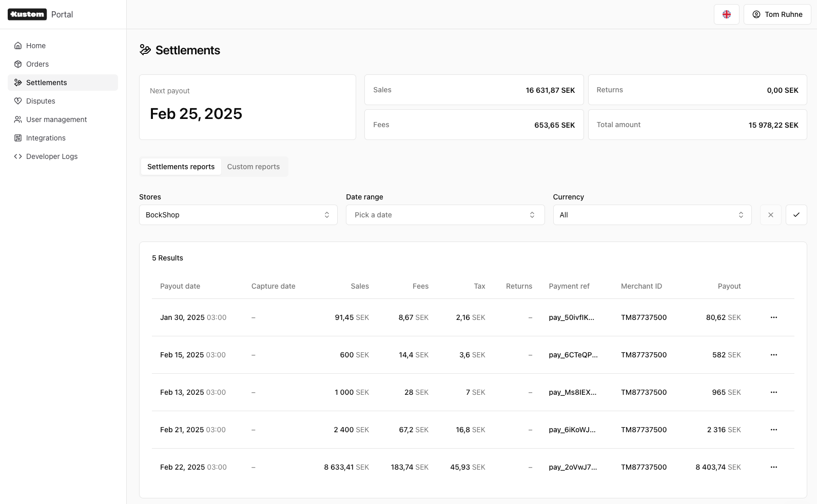This screenshot has width=817, height=504.
Task: Click payment ref pay_50ivfIK...
Action: [x=572, y=317]
